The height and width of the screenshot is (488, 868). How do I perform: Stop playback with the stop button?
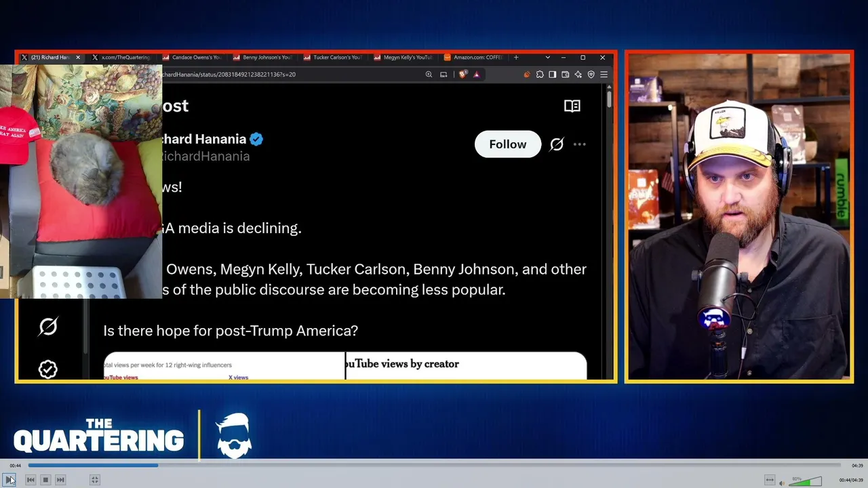[45, 480]
